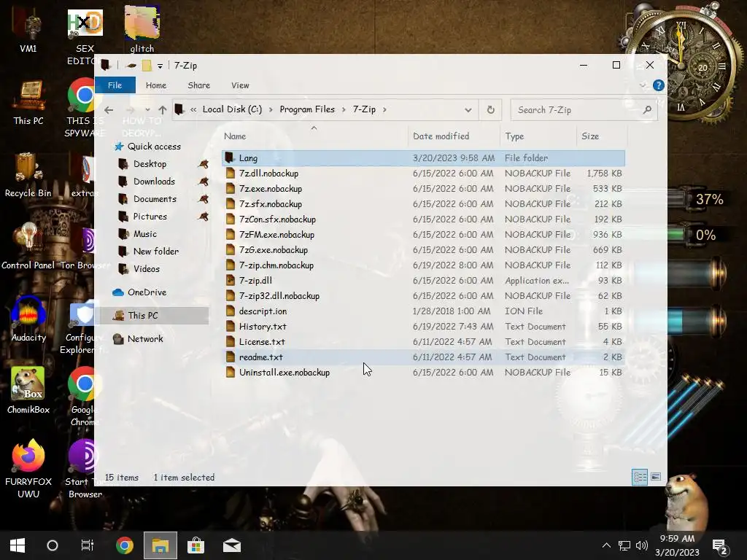Click the Windows Start button
Screen dimensions: 747x560
tap(18, 545)
